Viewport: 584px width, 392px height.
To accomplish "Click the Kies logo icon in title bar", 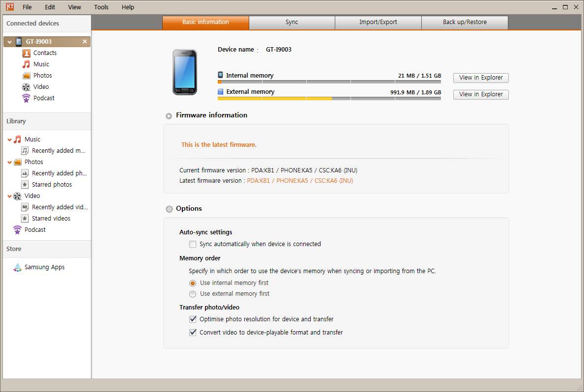I will pos(10,7).
